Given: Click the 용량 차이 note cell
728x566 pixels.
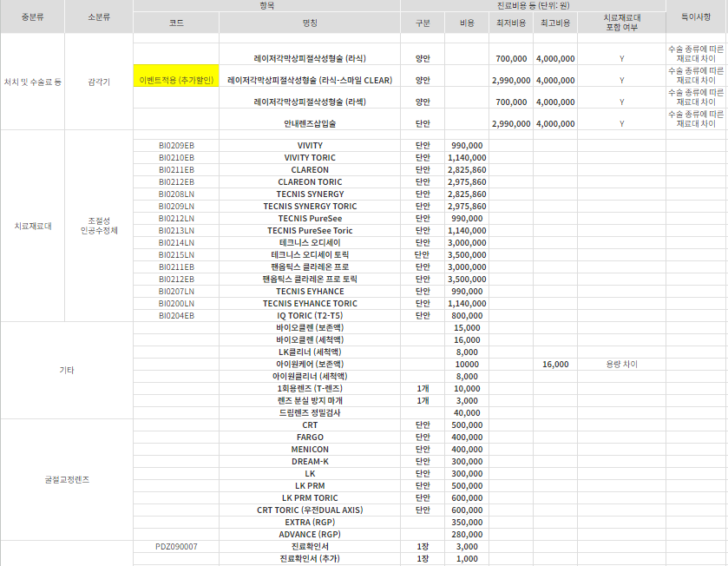Looking at the screenshot, I should (621, 365).
